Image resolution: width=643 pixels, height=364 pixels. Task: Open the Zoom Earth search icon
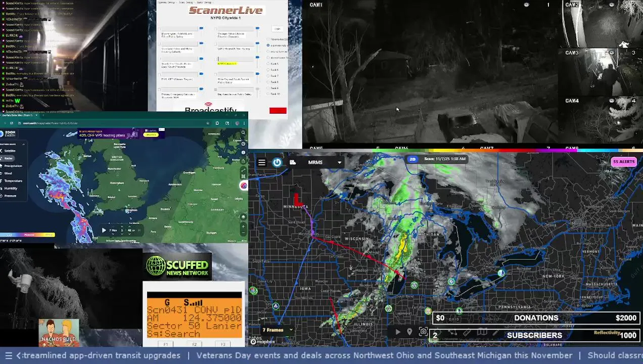[243, 132]
